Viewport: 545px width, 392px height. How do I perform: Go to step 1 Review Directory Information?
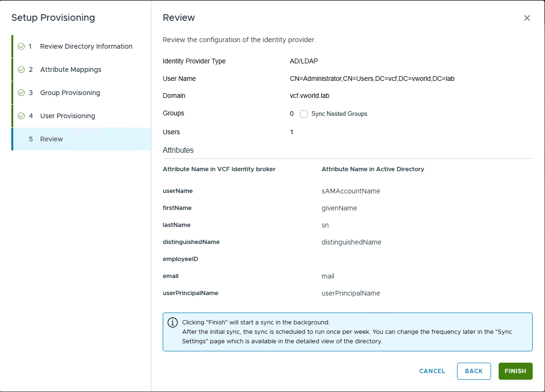[x=86, y=46]
